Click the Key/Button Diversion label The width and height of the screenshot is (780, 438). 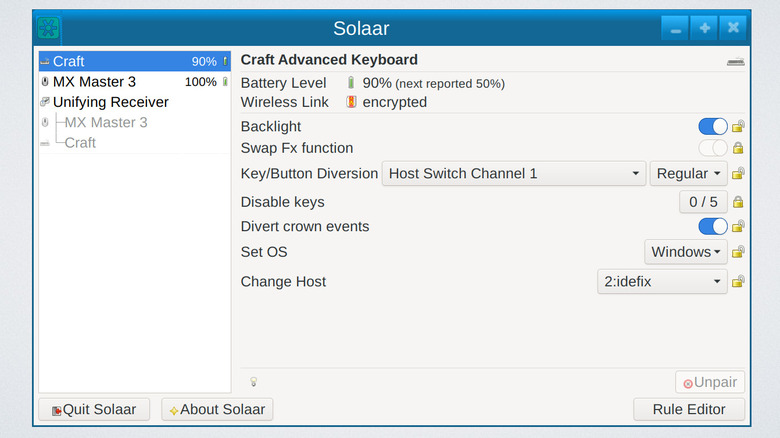(309, 173)
